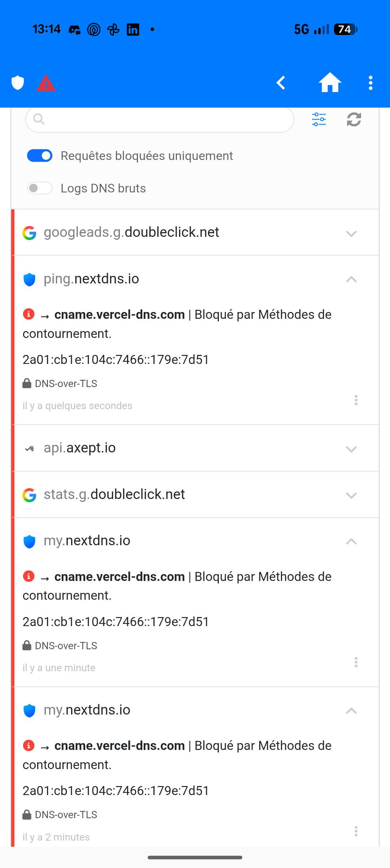Tap the my.nextdns.io entry from one minute ago
The image size is (390, 868).
(x=87, y=541)
